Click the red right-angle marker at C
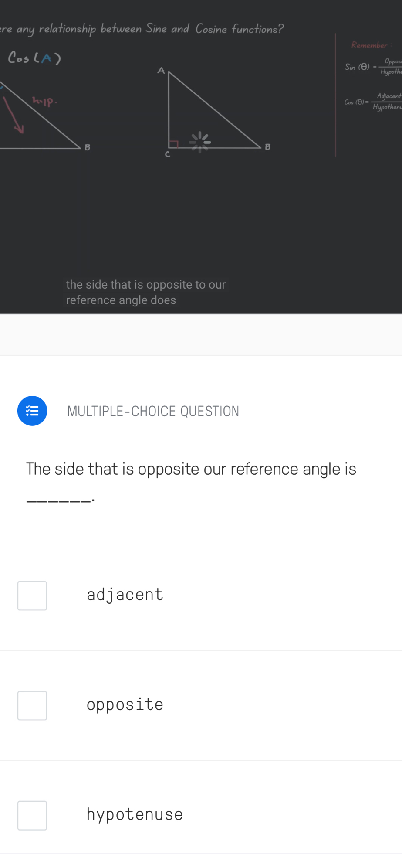The width and height of the screenshot is (402, 868). pos(173,144)
